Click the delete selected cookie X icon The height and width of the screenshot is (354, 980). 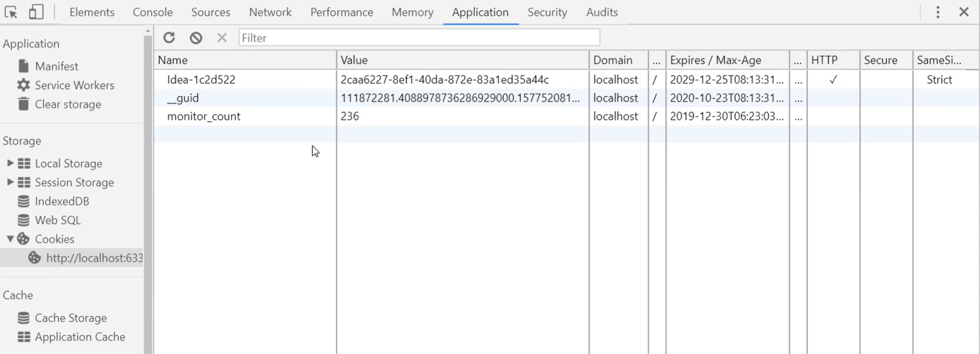click(x=222, y=37)
